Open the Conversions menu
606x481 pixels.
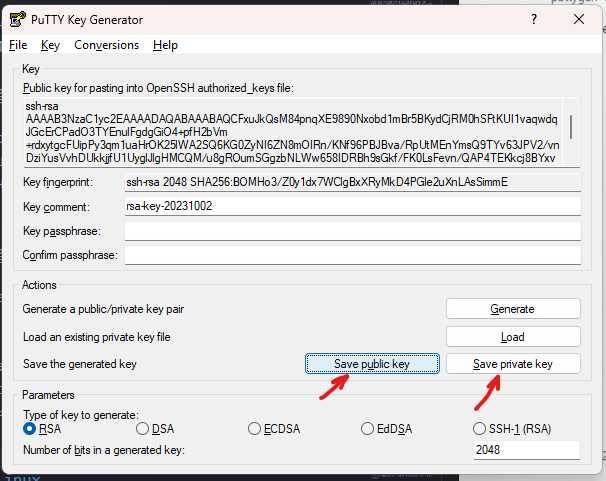pos(106,45)
